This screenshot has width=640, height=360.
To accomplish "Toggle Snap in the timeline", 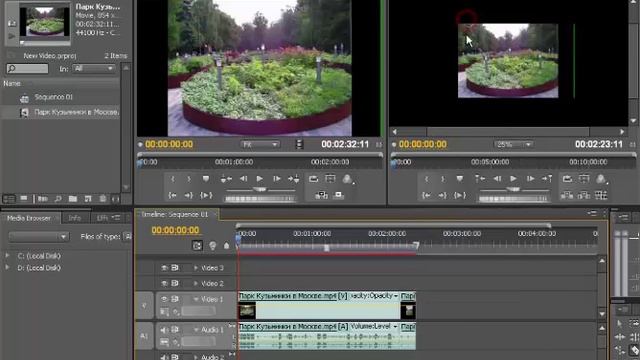I will tap(197, 245).
